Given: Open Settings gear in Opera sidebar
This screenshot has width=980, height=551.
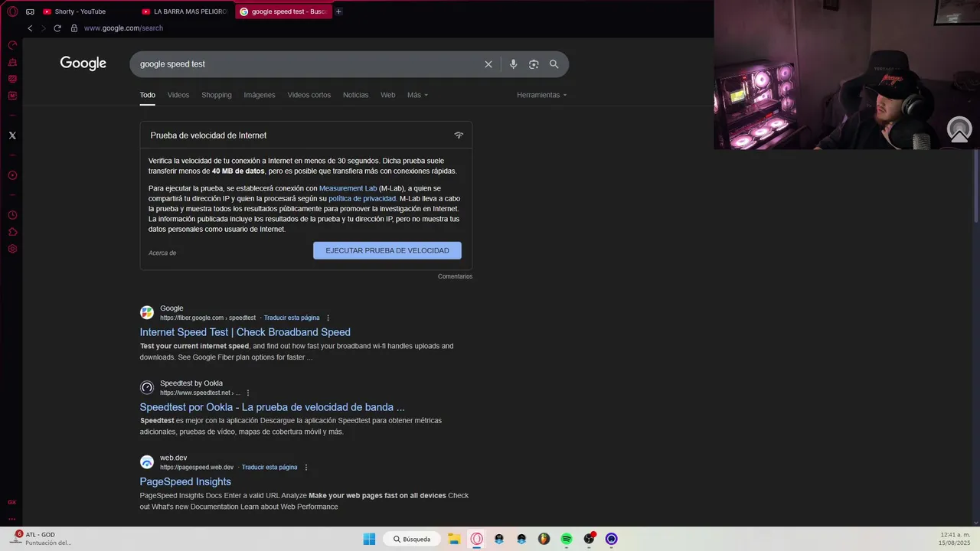Looking at the screenshot, I should tap(12, 249).
